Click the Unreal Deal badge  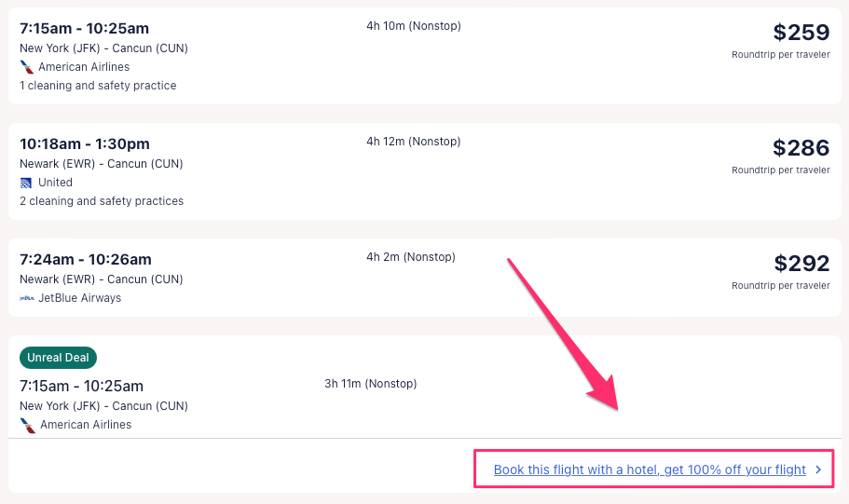coord(58,358)
